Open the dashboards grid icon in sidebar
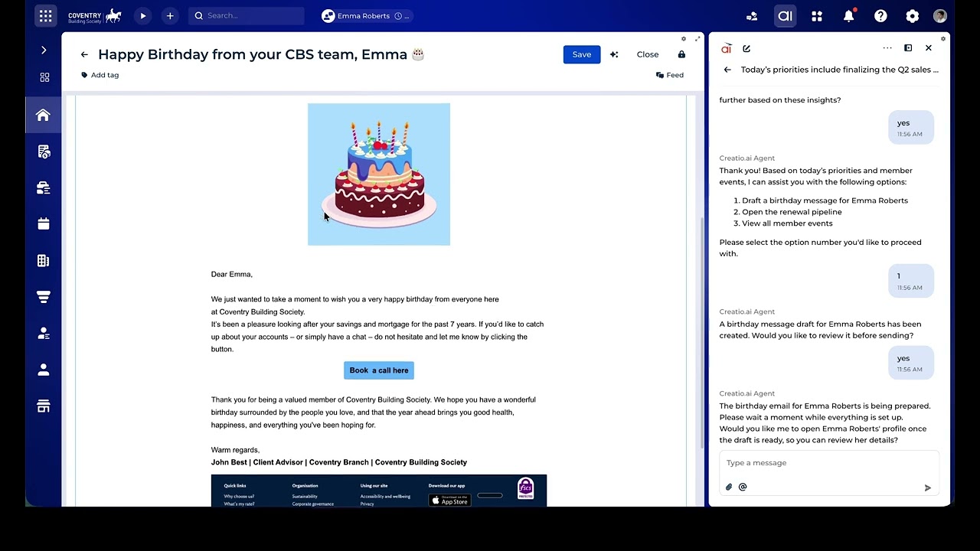Image resolution: width=980 pixels, height=551 pixels. coord(44,77)
